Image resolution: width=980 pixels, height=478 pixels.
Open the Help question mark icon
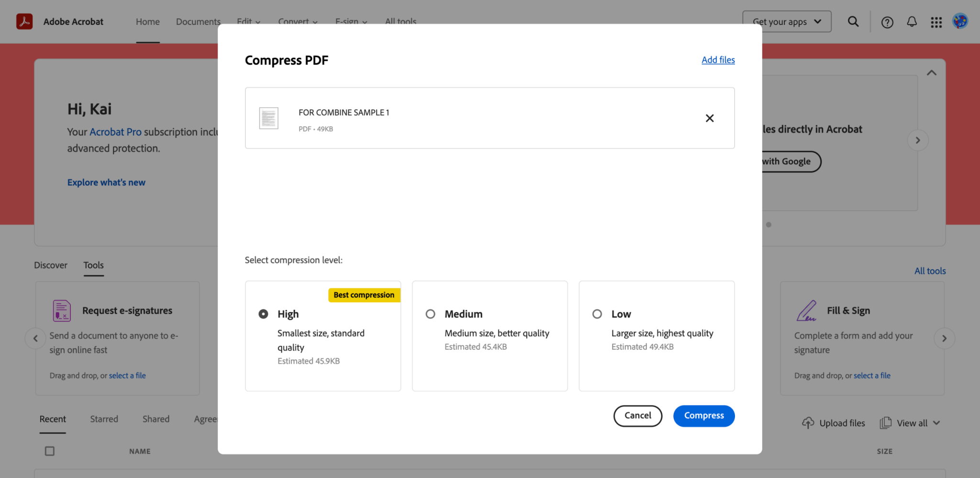pos(887,22)
